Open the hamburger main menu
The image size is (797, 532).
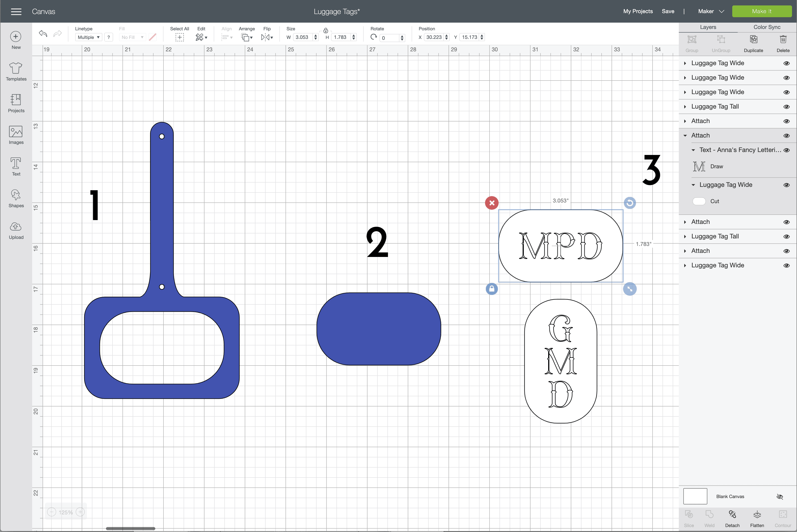click(16, 12)
